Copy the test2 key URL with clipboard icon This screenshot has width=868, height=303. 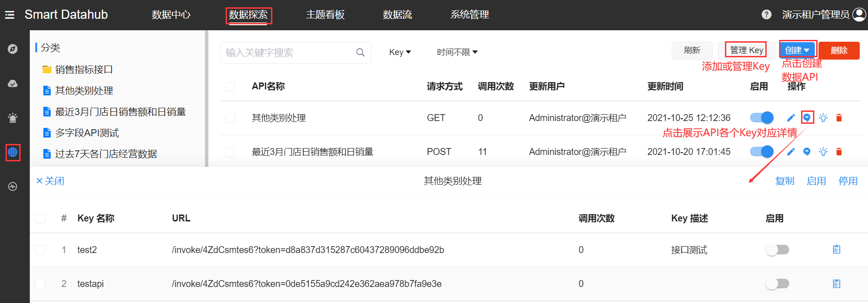837,249
